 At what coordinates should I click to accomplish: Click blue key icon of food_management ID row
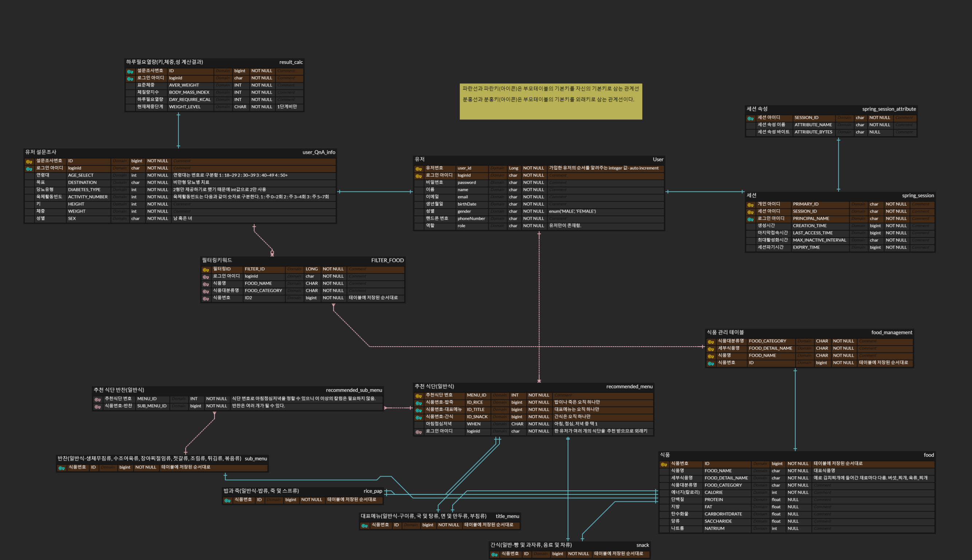click(711, 363)
